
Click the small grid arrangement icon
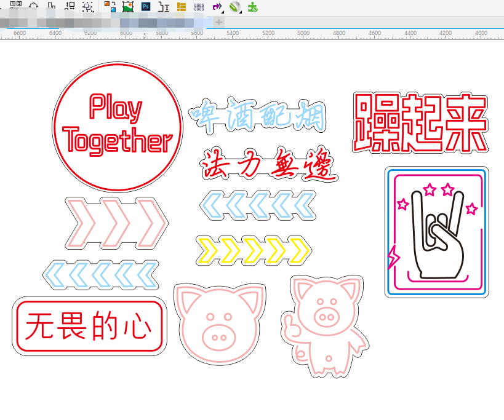pyautogui.click(x=199, y=7)
